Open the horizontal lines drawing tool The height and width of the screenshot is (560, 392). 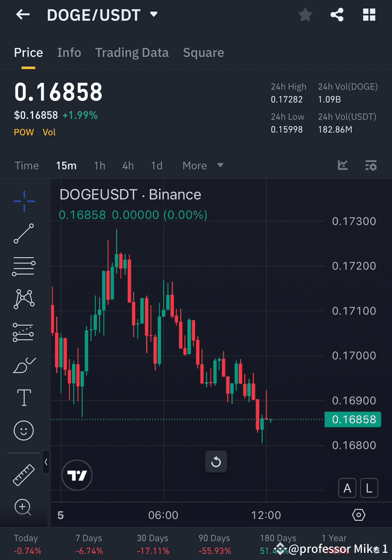[24, 266]
